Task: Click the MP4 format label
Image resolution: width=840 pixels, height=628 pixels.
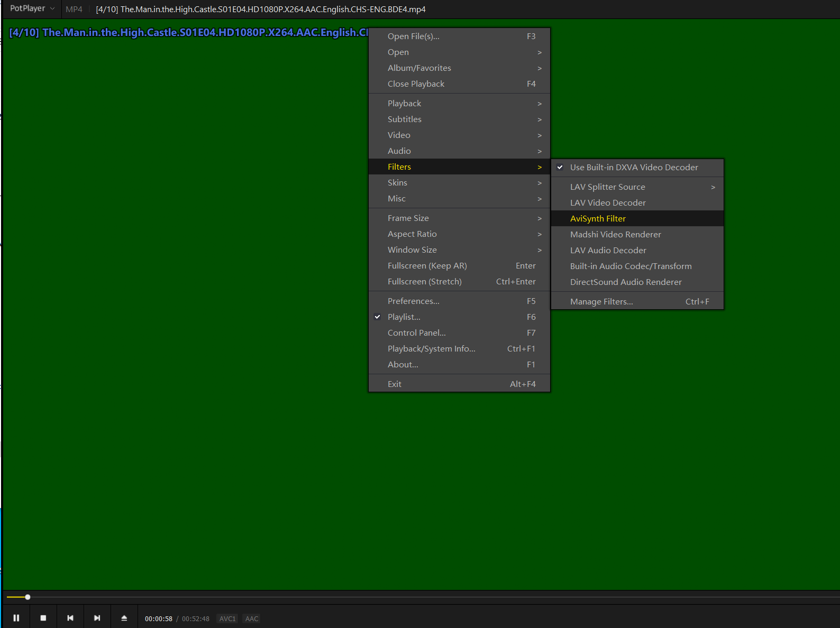Action: coord(74,9)
